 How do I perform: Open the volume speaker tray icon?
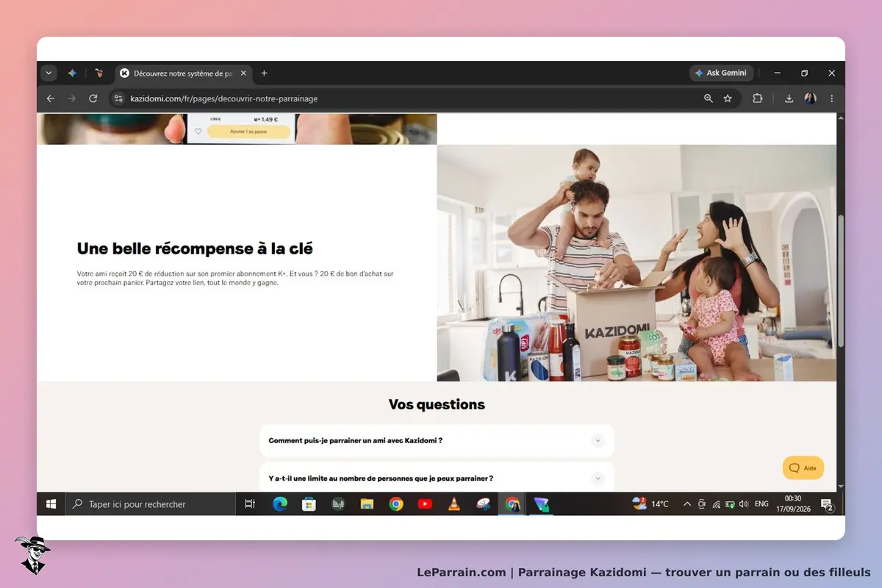tap(744, 504)
